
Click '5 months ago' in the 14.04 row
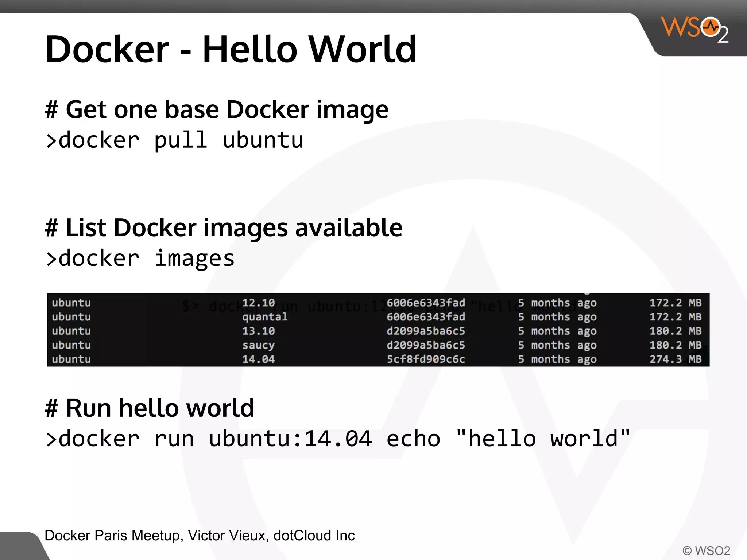point(557,360)
